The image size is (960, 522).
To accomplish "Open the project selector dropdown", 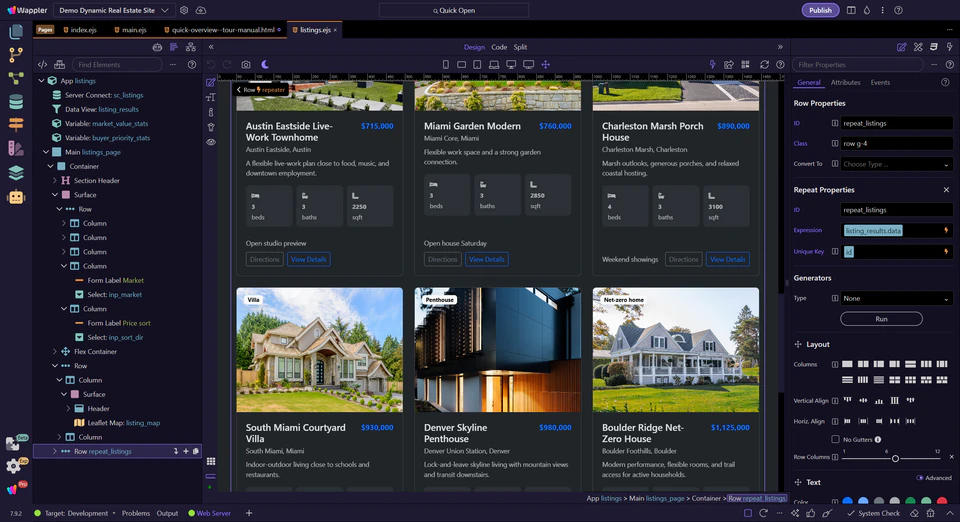I will pos(113,10).
